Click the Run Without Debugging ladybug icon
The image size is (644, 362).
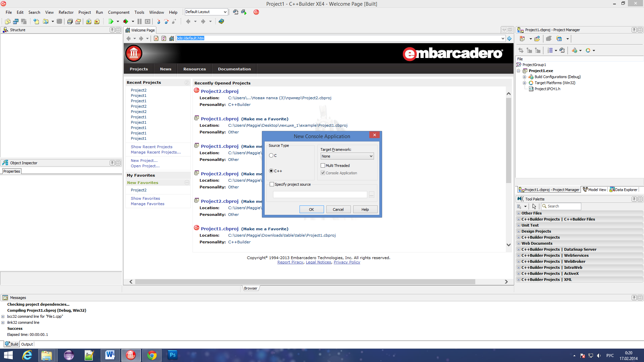click(x=126, y=21)
